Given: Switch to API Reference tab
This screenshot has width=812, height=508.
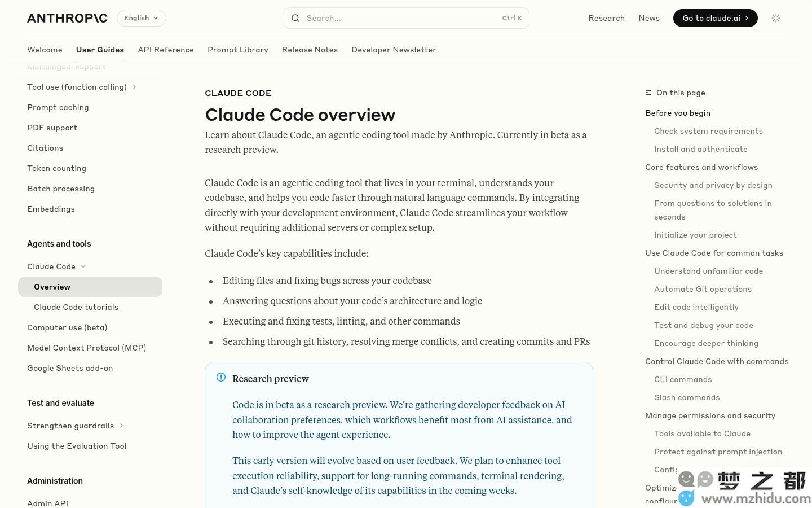Looking at the screenshot, I should [166, 50].
